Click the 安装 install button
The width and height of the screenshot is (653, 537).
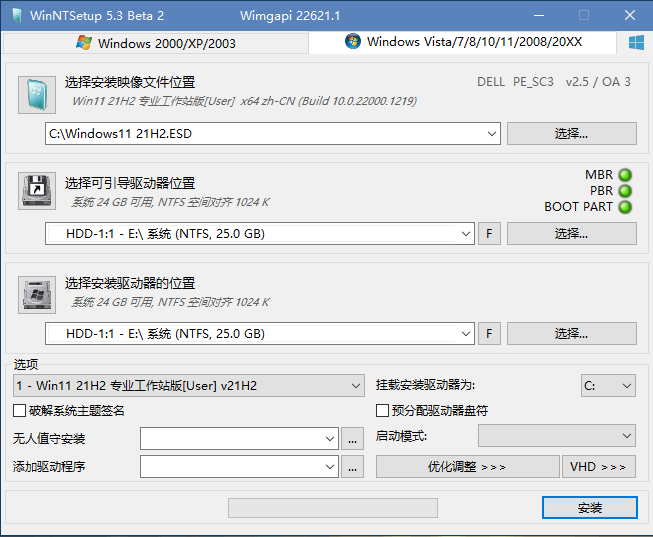point(590,508)
